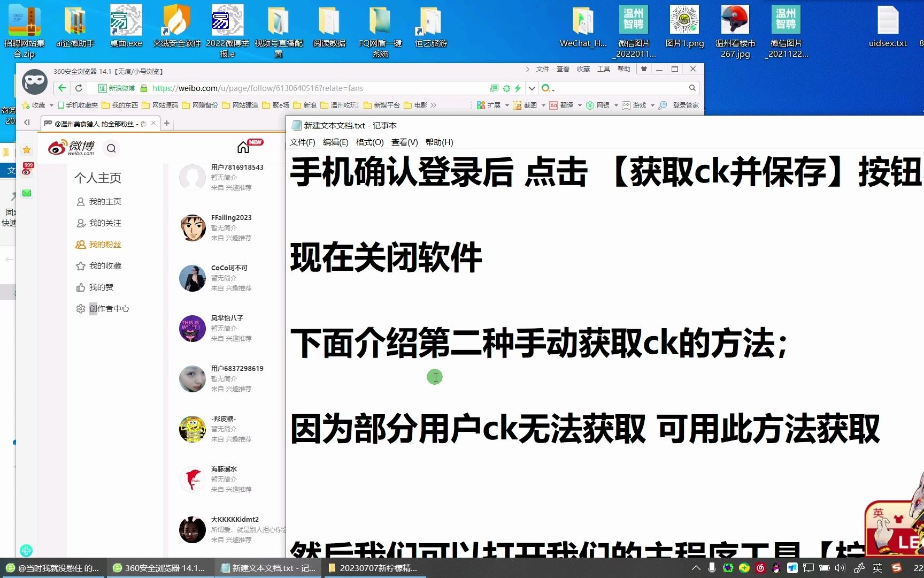
Task: Click the Weibo logo
Action: tap(71, 148)
